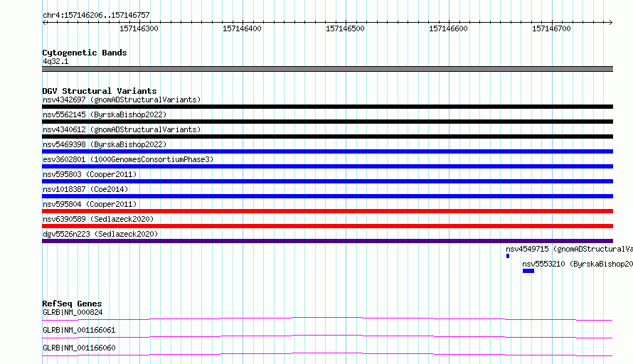Open the GLRB|NM_001166061 transcript label
Image resolution: width=633 pixels, height=364 pixels.
point(79,330)
